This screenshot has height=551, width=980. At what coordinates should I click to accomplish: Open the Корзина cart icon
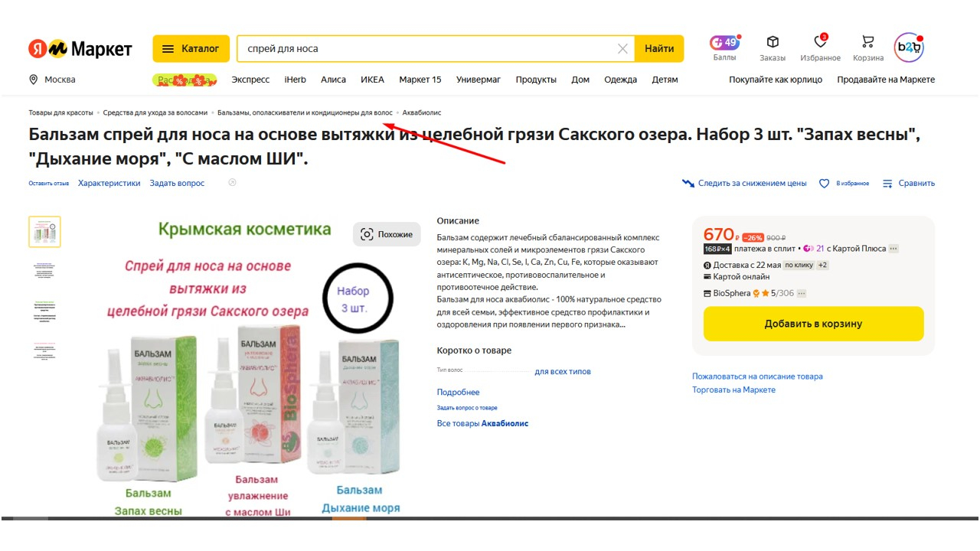tap(867, 42)
